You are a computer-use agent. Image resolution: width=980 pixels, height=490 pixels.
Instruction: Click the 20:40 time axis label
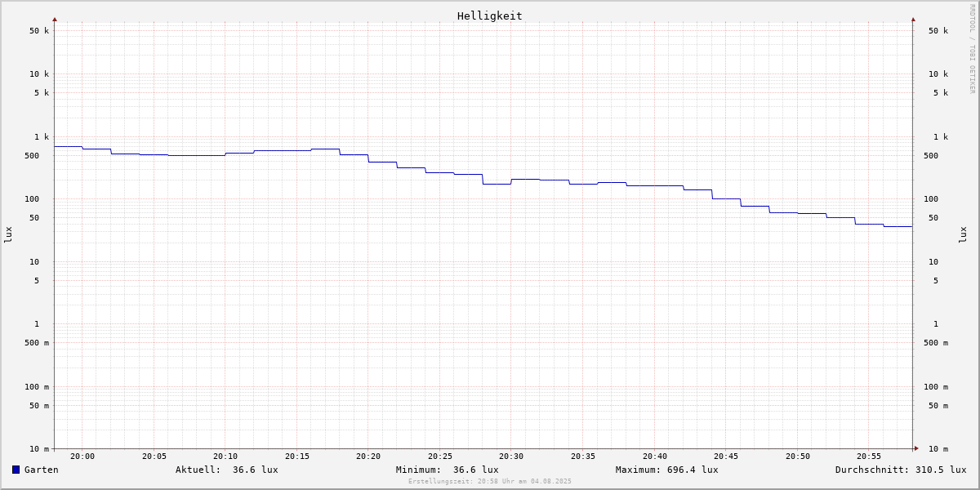pyautogui.click(x=655, y=457)
